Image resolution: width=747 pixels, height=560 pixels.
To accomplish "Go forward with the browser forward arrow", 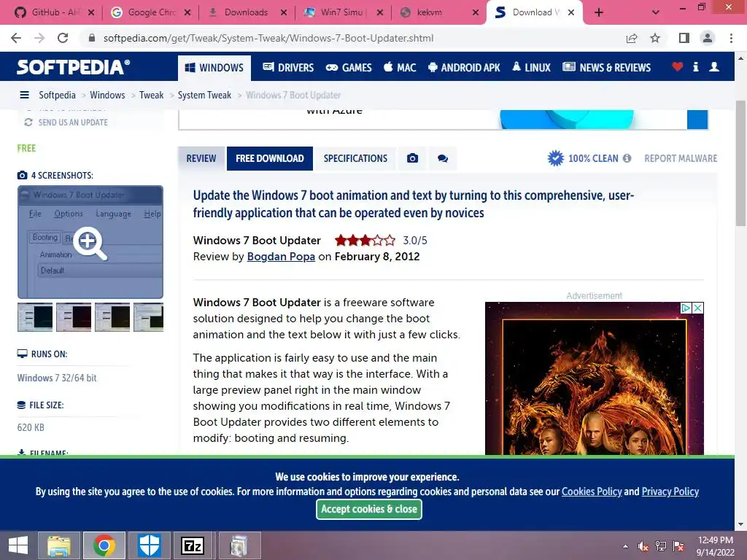I will click(39, 38).
